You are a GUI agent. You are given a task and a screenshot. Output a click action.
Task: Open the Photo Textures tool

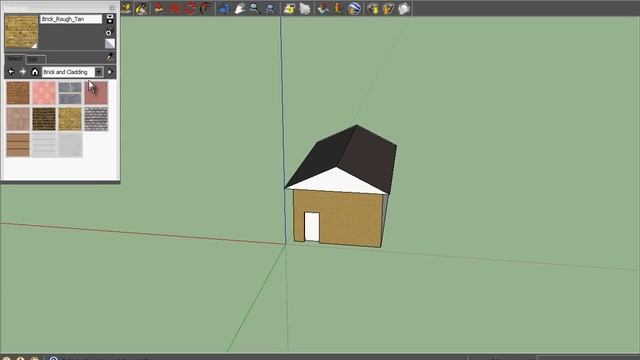click(338, 8)
